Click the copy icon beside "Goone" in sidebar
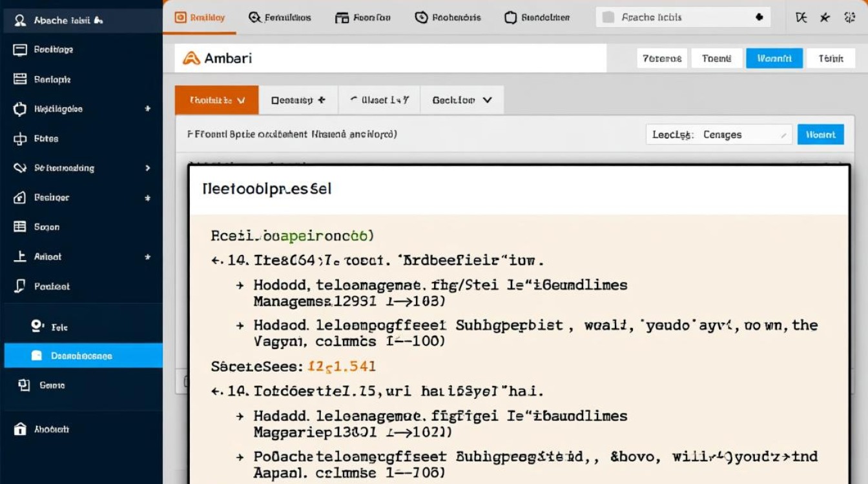This screenshot has width=868, height=484. click(24, 385)
